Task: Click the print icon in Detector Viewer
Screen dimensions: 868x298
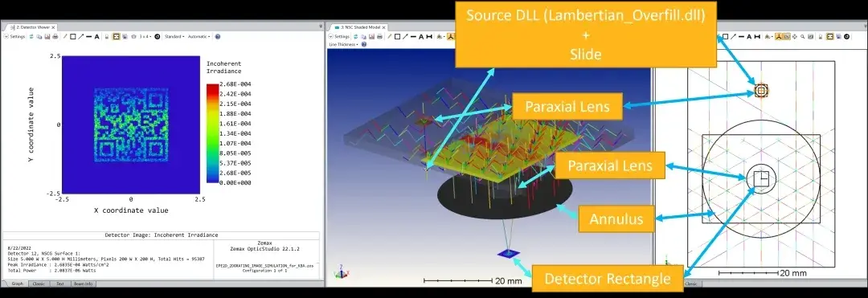Action: tap(55, 36)
